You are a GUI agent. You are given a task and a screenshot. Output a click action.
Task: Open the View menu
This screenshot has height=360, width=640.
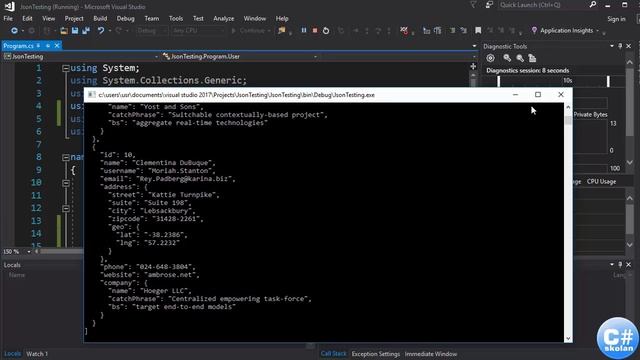coord(48,19)
